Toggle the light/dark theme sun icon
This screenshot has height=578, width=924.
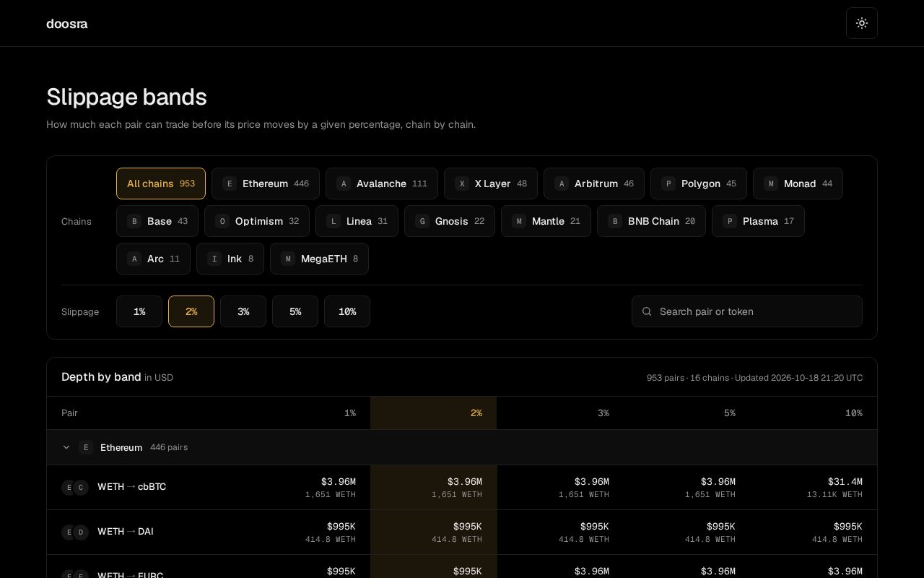[x=862, y=23]
